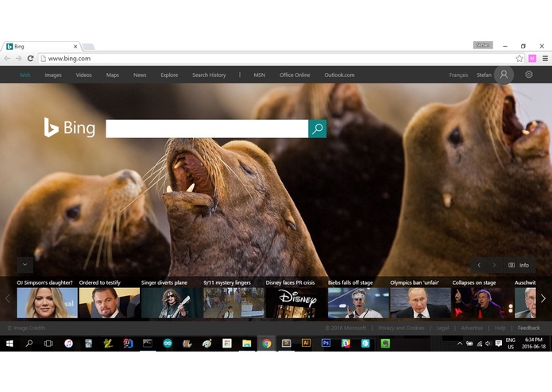Open Arduino IDE taskbar icon
Screen dimensions: 552x392
[x=168, y=344]
